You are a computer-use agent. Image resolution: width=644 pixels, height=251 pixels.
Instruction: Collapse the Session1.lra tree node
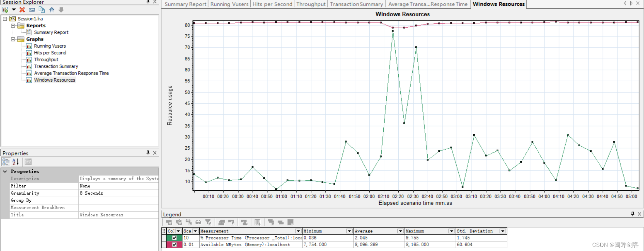pyautogui.click(x=5, y=19)
